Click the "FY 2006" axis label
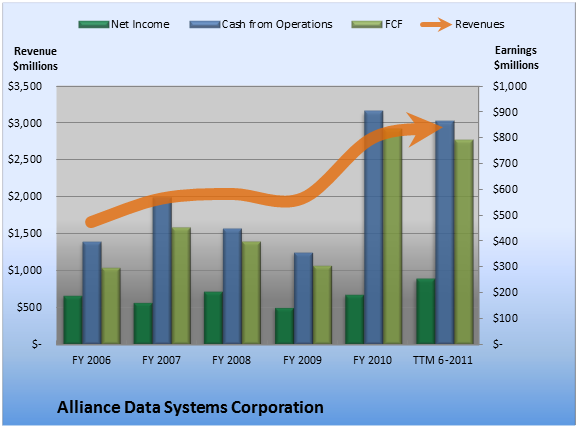577x427 pixels. coord(91,360)
